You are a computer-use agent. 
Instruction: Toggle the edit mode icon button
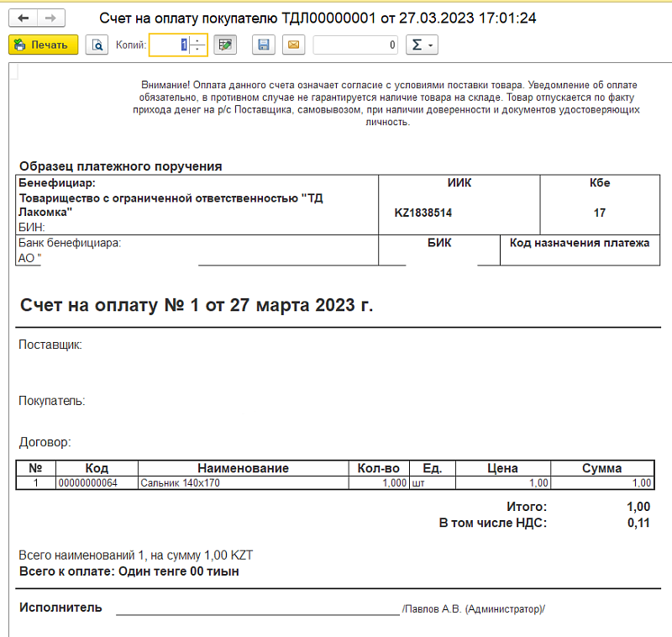coord(224,45)
